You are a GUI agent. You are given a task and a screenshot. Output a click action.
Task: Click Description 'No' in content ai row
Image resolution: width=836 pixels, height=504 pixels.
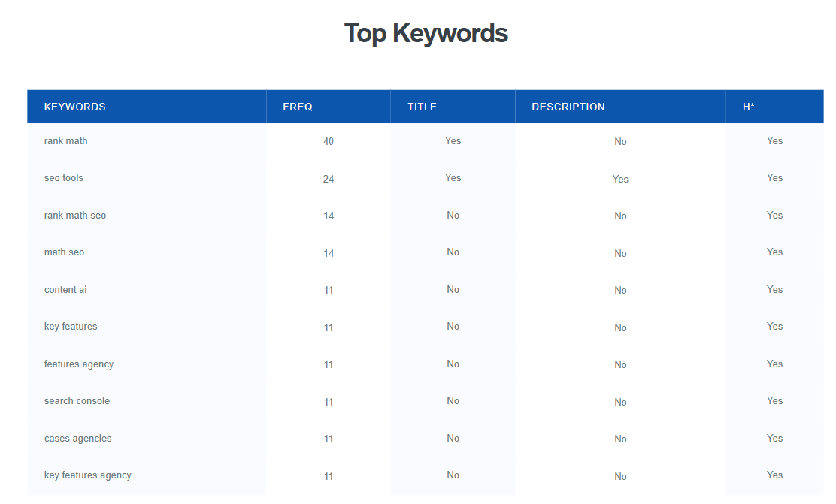pyautogui.click(x=620, y=291)
